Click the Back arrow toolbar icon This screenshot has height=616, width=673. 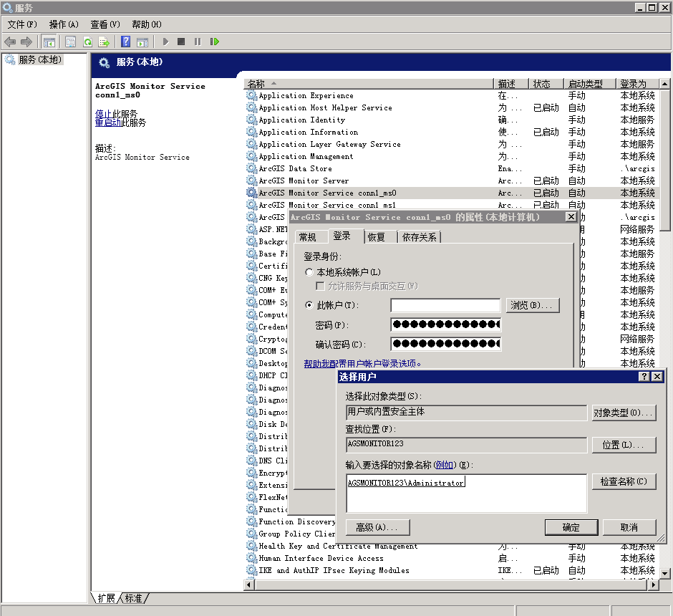coord(10,42)
